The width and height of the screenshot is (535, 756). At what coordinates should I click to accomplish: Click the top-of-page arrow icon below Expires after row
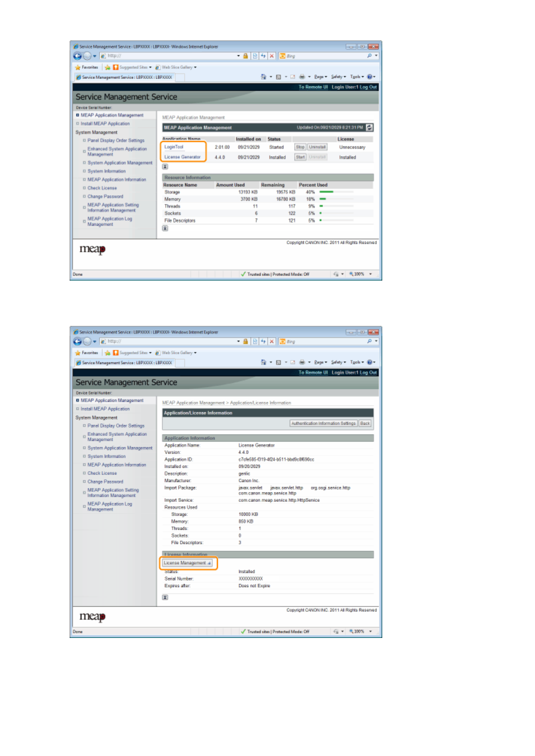(165, 598)
